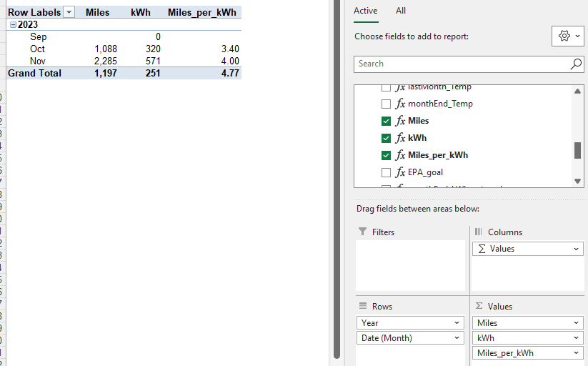Open the gear Tools settings button
The height and width of the screenshot is (366, 588).
(568, 36)
